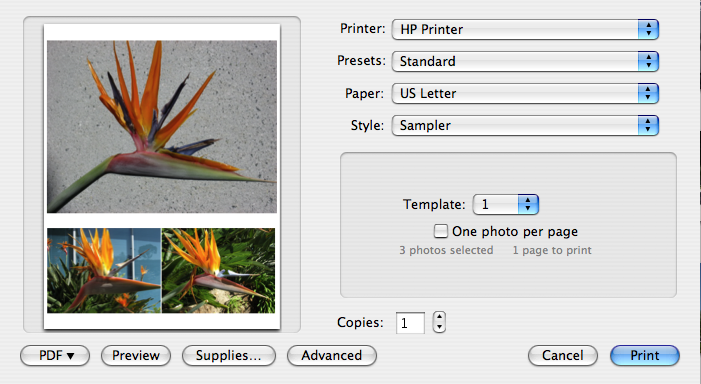
Task: Select the flower photo with blue building background
Action: coord(104,270)
